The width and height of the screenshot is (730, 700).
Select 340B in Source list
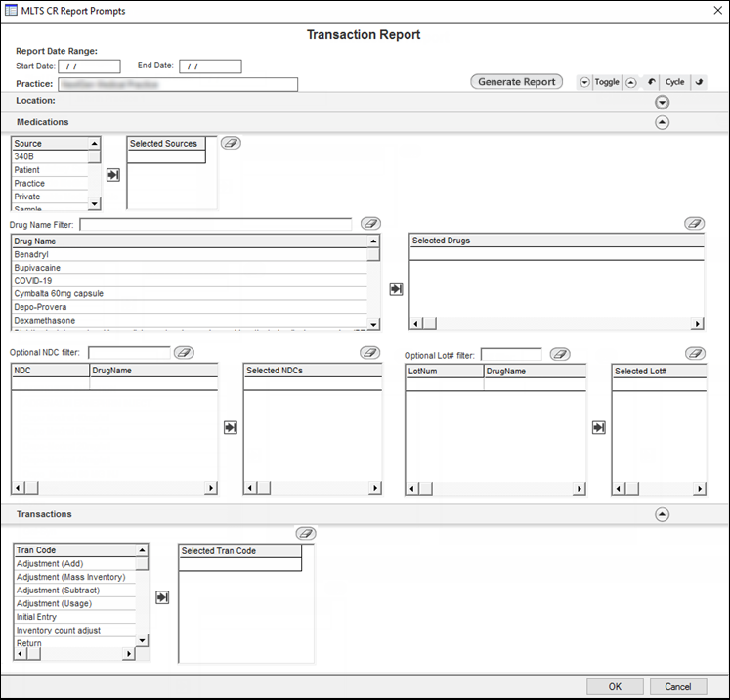pyautogui.click(x=50, y=156)
